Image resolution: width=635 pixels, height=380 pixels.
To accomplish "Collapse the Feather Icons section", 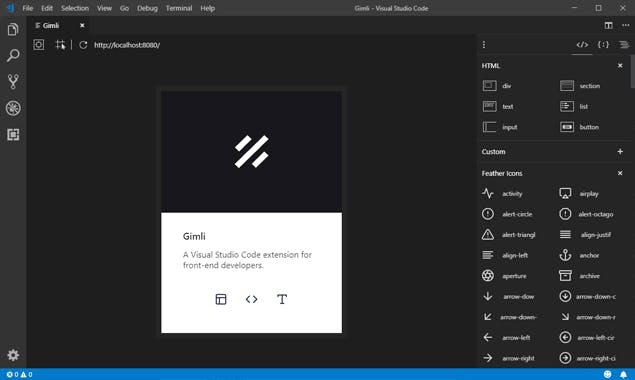I will point(620,173).
